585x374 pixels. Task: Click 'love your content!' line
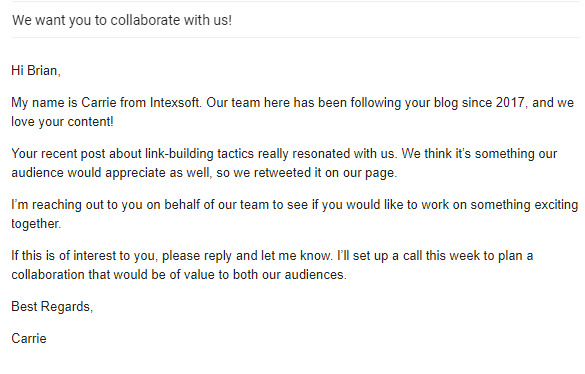62,122
